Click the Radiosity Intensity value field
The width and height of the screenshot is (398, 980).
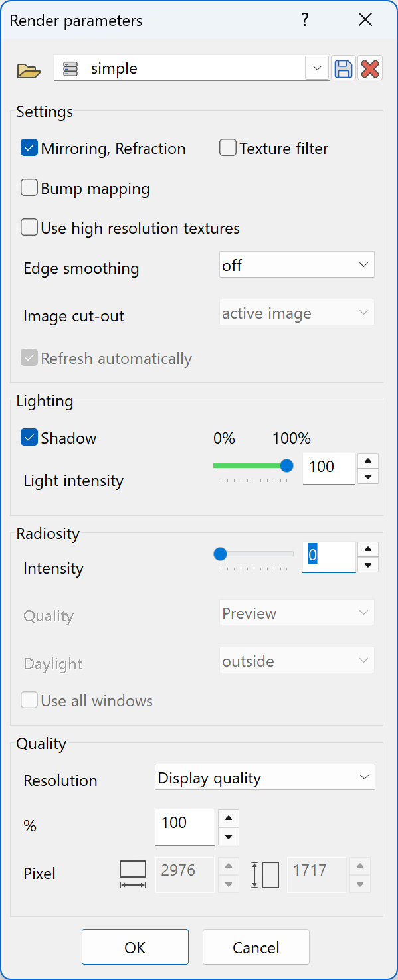click(328, 556)
